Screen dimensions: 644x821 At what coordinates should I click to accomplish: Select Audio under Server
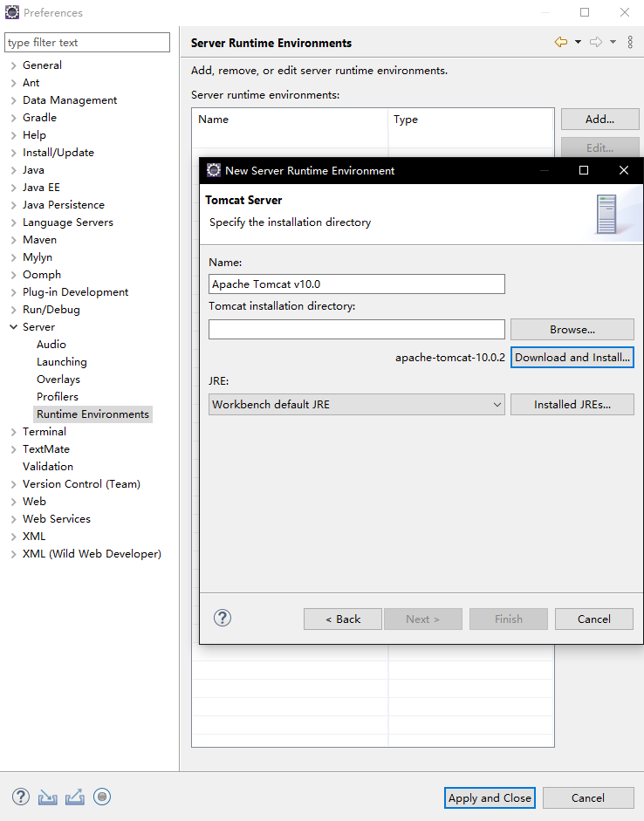tap(51, 345)
